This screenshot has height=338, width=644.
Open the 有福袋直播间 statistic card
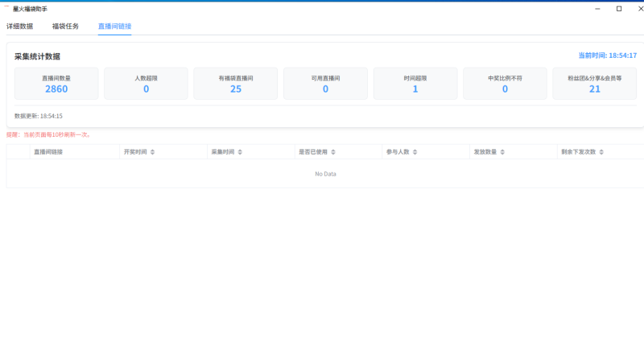click(236, 84)
